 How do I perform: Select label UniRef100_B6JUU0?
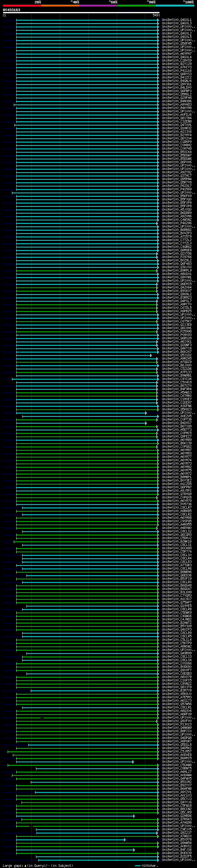coord(176,365)
